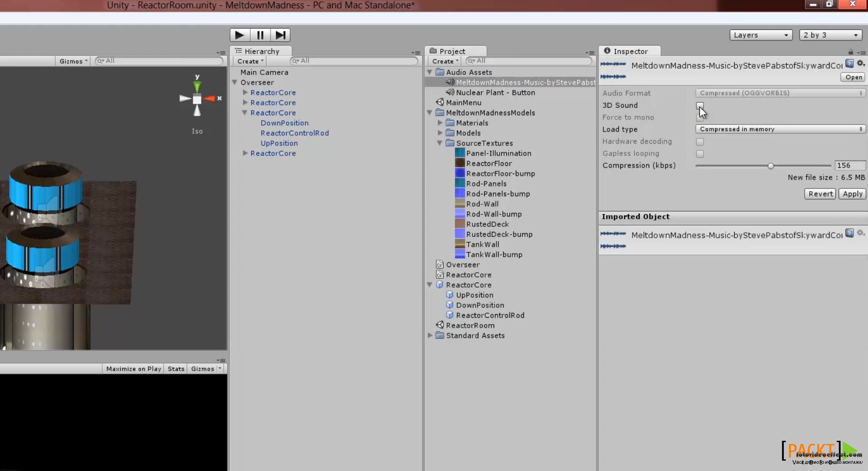The width and height of the screenshot is (868, 471).
Task: Expand the Materials folder
Action: (x=440, y=122)
